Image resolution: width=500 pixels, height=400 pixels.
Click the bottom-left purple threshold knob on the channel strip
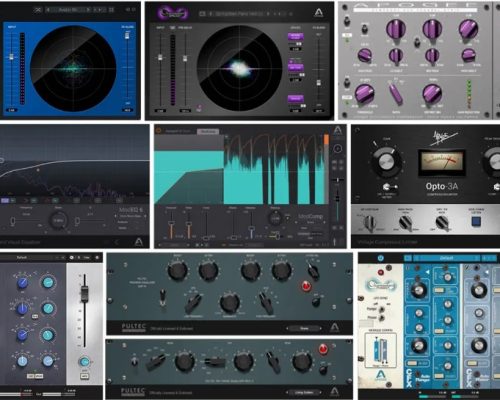click(364, 94)
